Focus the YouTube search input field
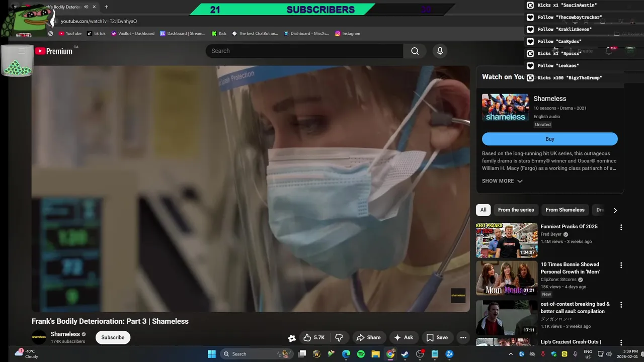Viewport: 644px width, 362px height. point(304,51)
